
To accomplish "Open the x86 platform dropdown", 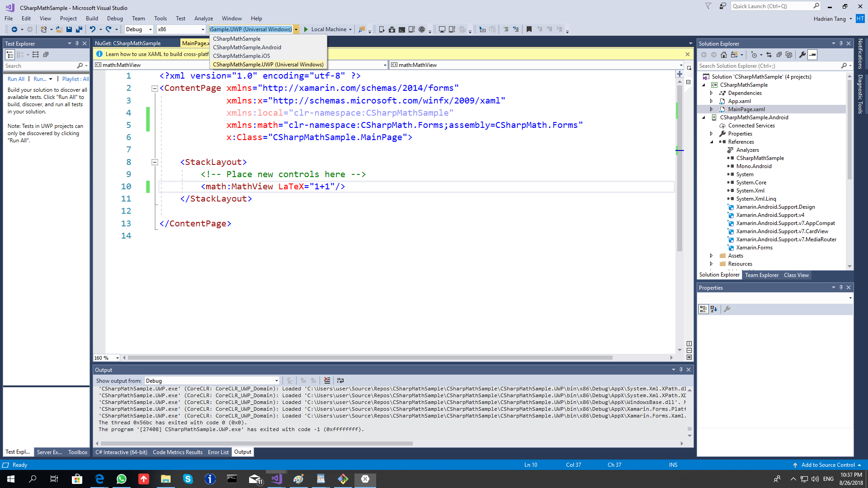I will [x=181, y=29].
